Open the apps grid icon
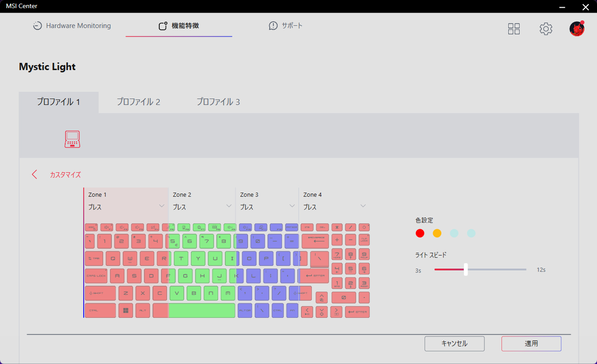The image size is (597, 364). [514, 29]
